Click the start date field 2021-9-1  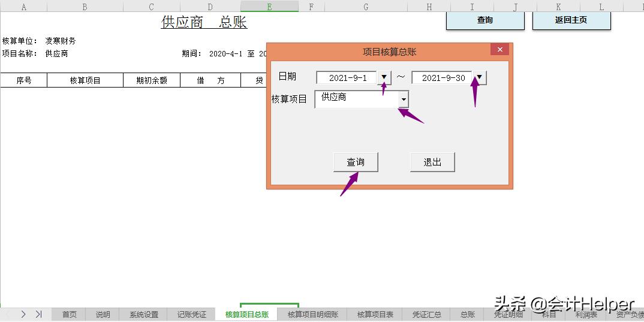tap(347, 77)
